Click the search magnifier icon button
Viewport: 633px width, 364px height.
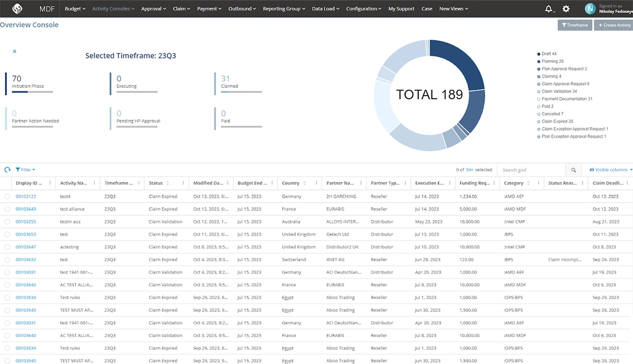click(x=573, y=170)
